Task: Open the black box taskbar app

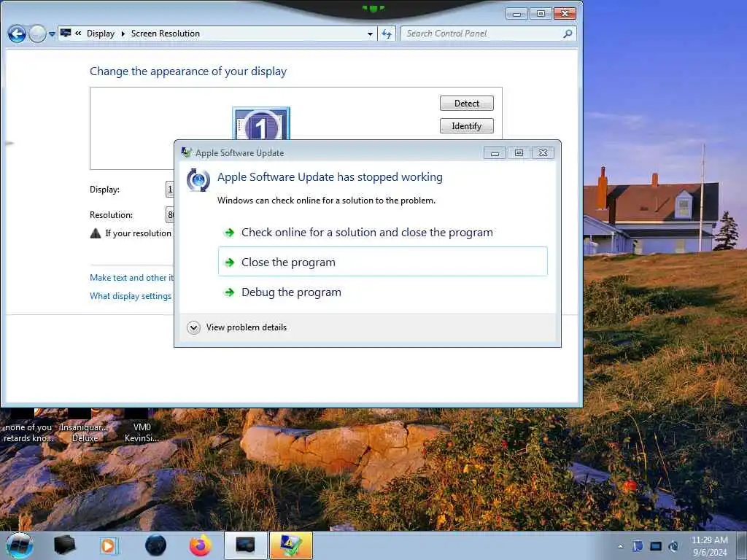Action: coord(64,545)
